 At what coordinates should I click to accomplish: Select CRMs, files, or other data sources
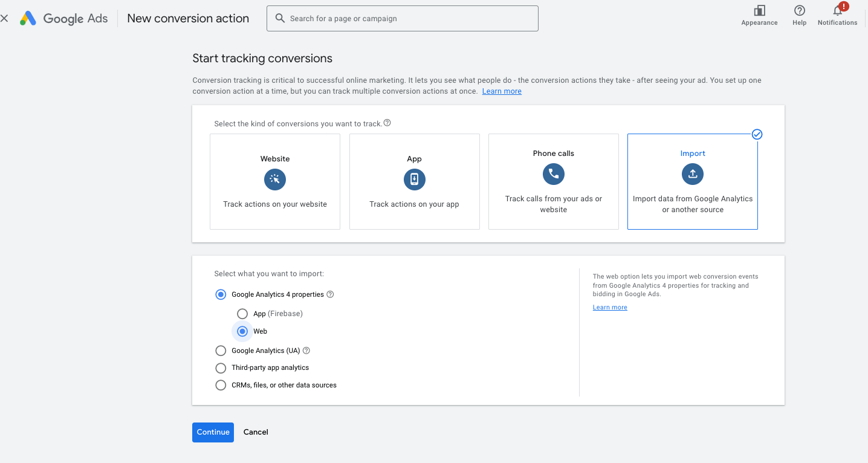[x=221, y=385]
